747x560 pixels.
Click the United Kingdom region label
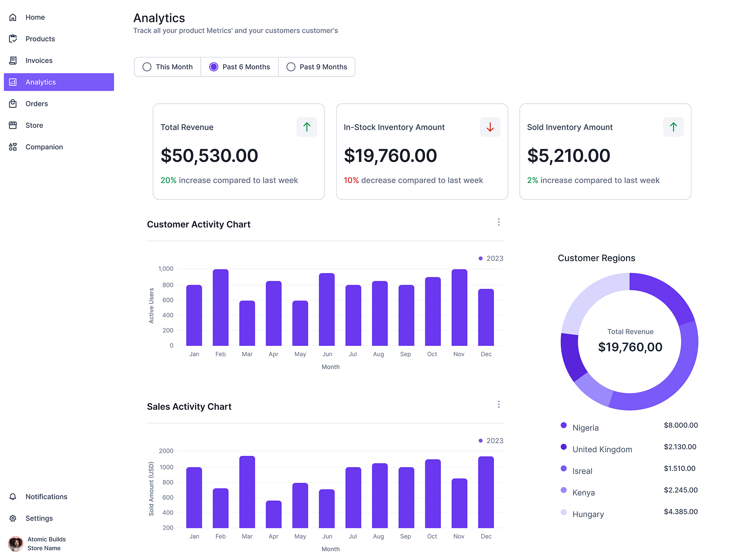(x=602, y=449)
